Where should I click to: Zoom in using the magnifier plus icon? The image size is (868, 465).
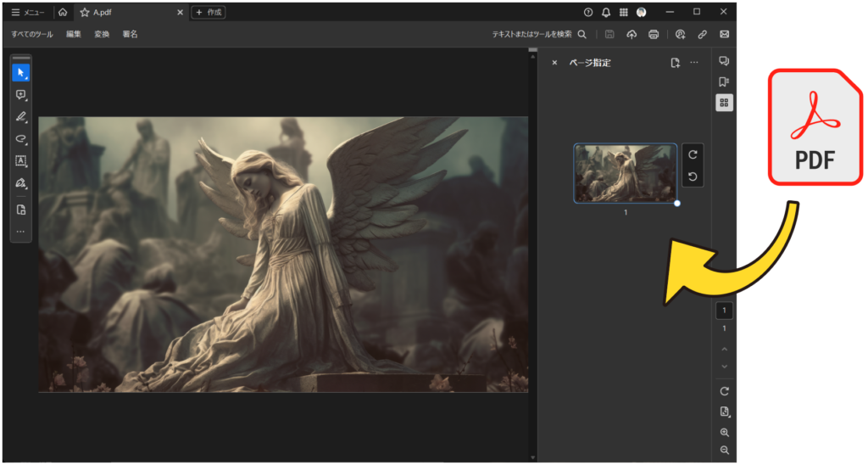(724, 433)
